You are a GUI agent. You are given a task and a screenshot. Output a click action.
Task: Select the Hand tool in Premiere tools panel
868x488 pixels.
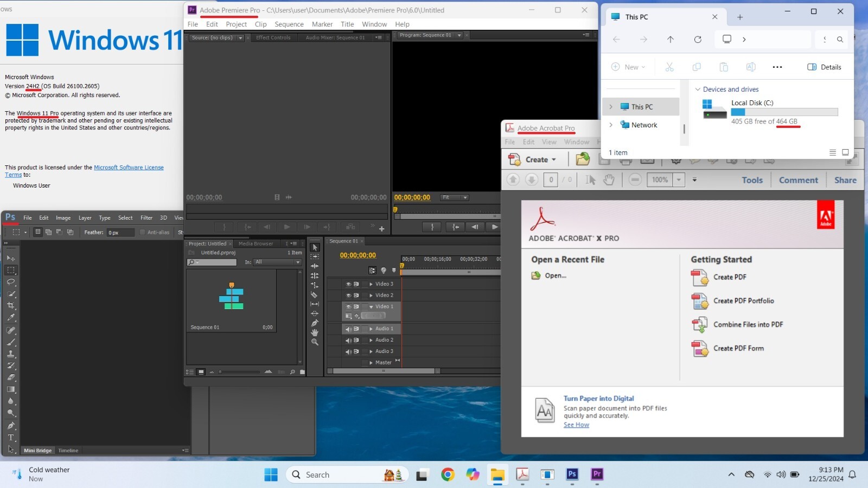[315, 332]
